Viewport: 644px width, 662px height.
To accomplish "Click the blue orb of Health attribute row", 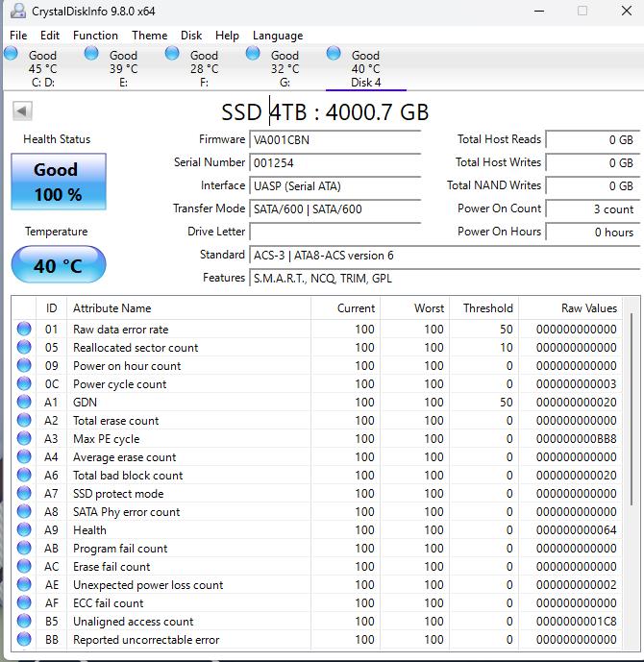I will tap(24, 529).
